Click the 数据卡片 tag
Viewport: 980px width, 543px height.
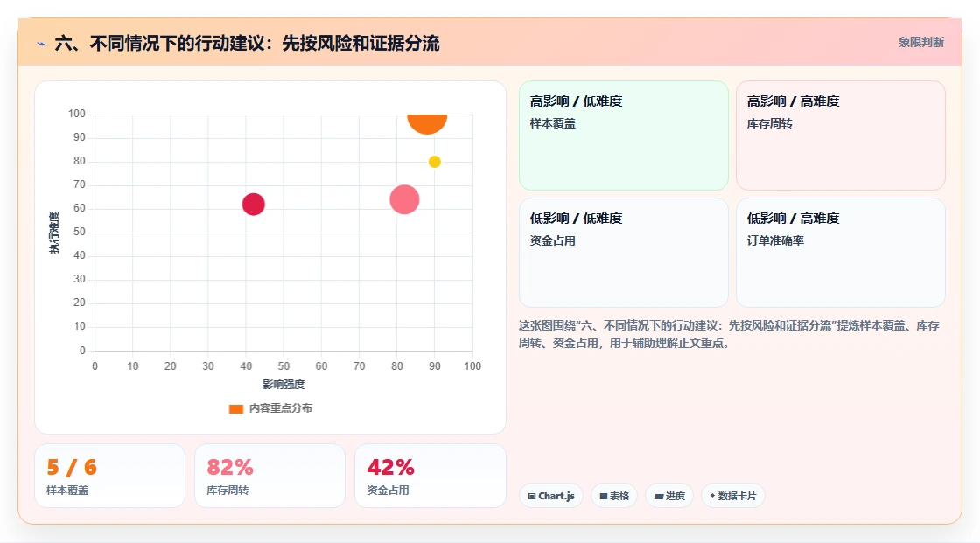coord(733,496)
